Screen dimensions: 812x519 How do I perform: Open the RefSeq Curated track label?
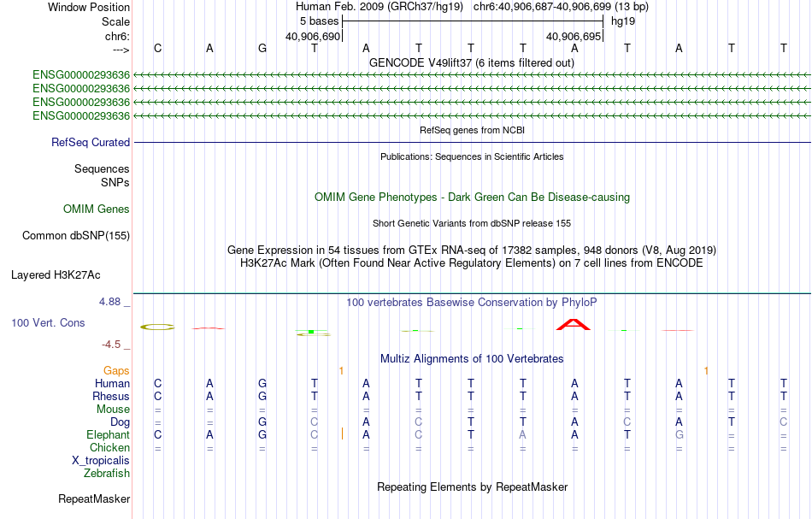pyautogui.click(x=91, y=143)
